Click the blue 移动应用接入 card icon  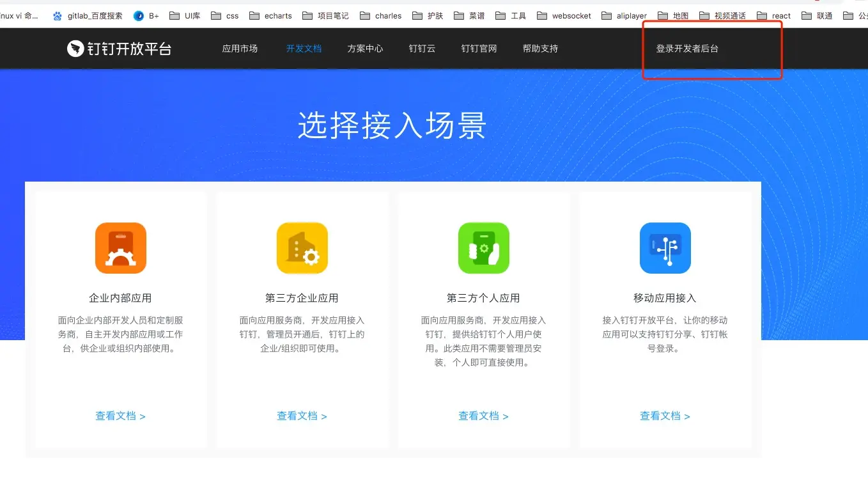click(x=665, y=248)
